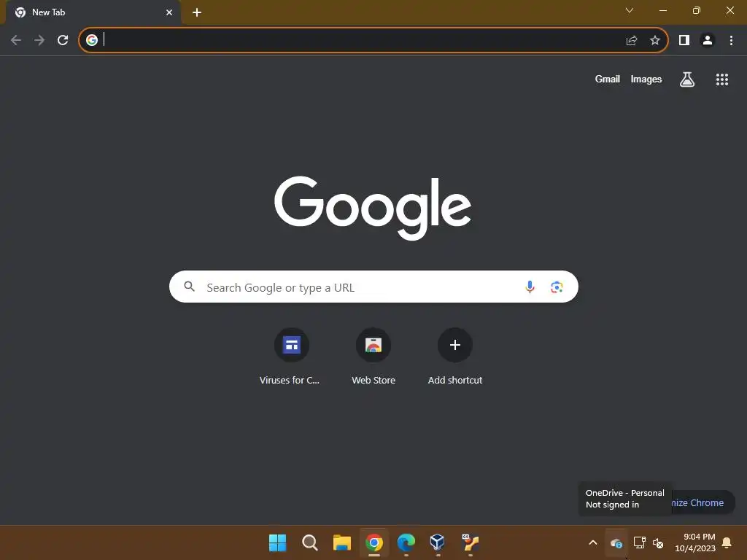Open the tab search chevron in the title bar
Image resolution: width=747 pixels, height=560 pixels.
tap(630, 10)
